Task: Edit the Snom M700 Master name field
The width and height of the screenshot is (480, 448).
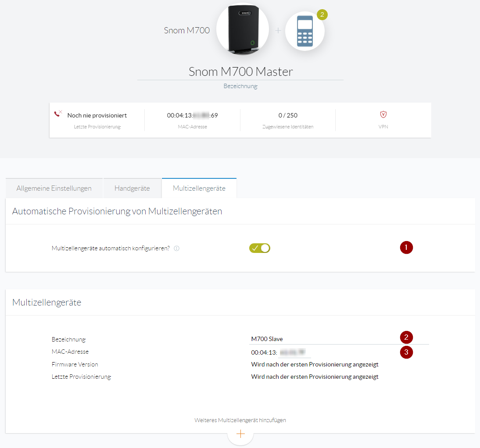Action: [x=240, y=71]
